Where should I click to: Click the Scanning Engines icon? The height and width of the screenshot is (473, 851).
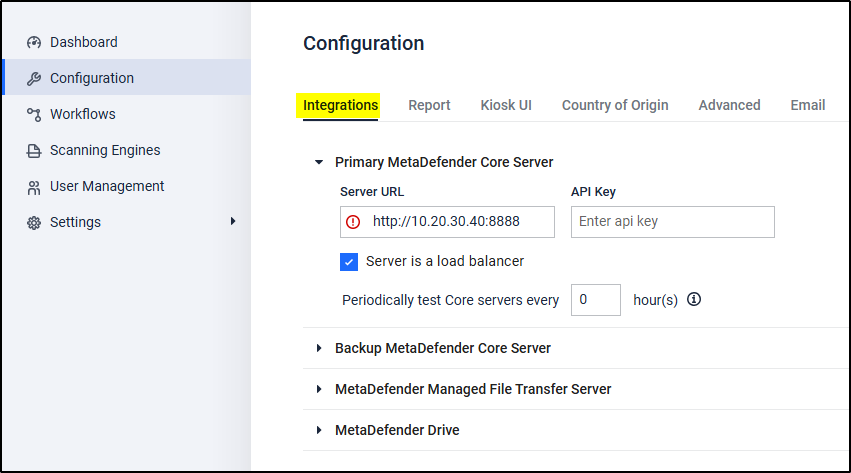[x=34, y=151]
